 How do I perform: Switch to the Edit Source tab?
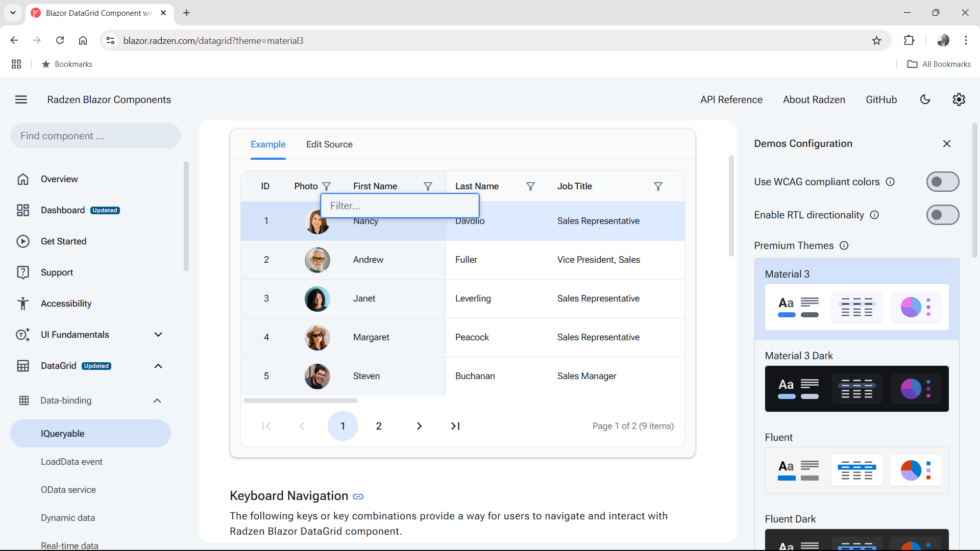pos(329,144)
